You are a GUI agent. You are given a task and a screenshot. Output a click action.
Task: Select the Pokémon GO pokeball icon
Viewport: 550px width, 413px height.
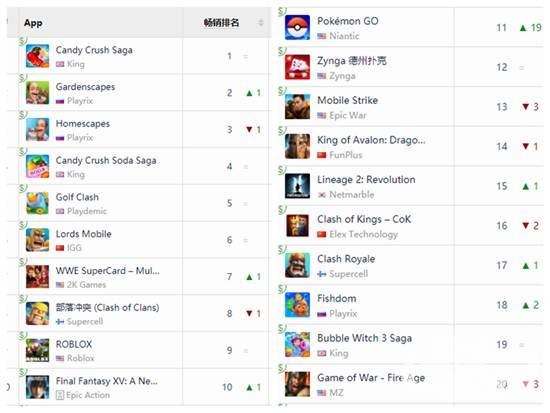pyautogui.click(x=297, y=27)
